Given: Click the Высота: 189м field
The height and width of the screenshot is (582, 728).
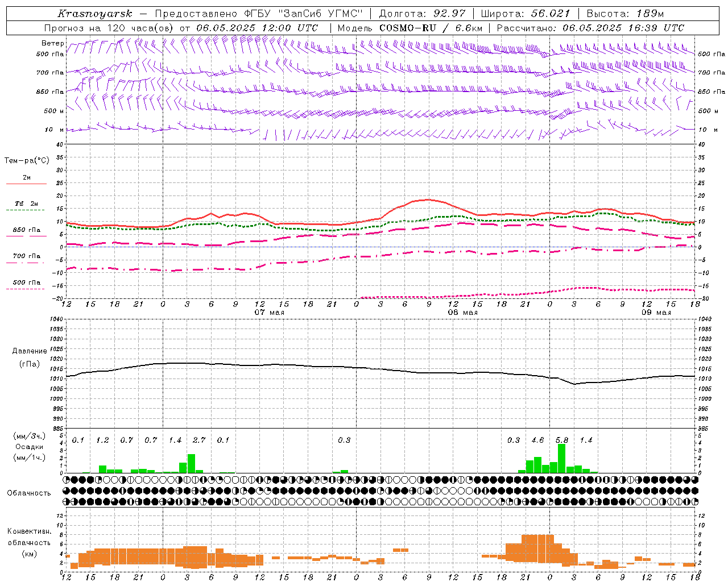Looking at the screenshot, I should tap(625, 14).
